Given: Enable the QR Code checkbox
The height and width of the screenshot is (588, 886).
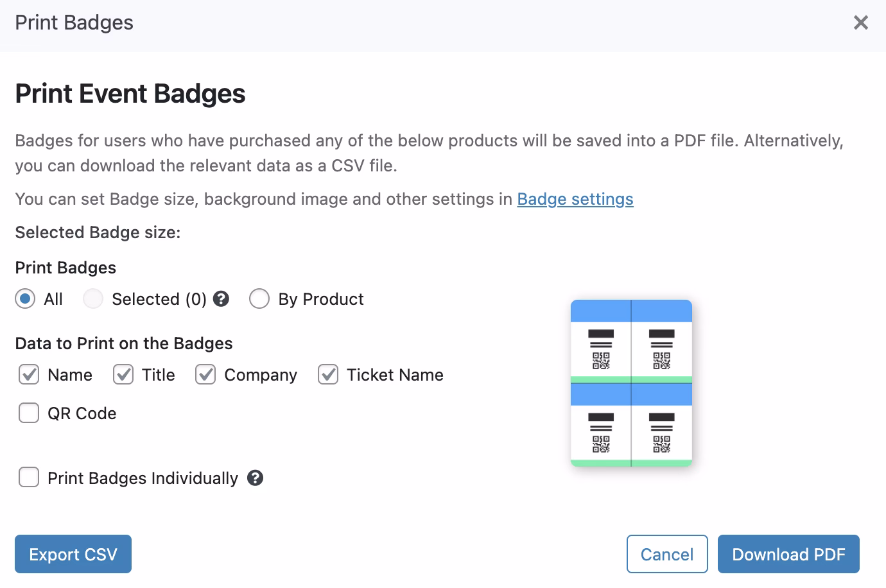Looking at the screenshot, I should pyautogui.click(x=29, y=413).
